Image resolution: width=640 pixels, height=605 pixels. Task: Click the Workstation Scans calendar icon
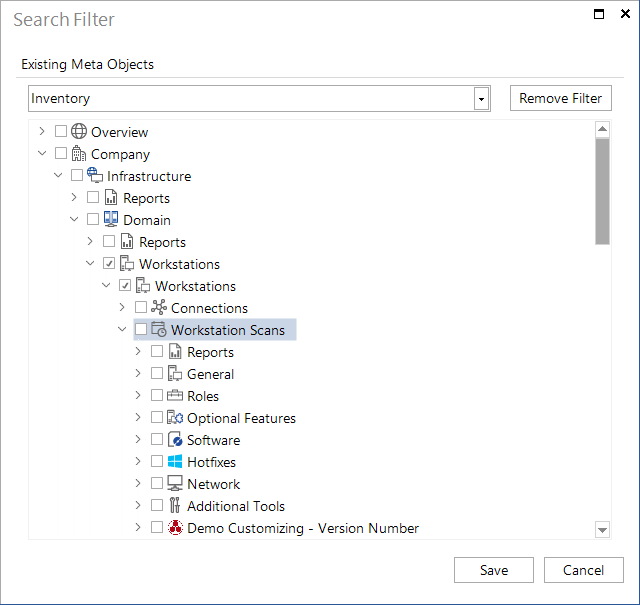(159, 329)
